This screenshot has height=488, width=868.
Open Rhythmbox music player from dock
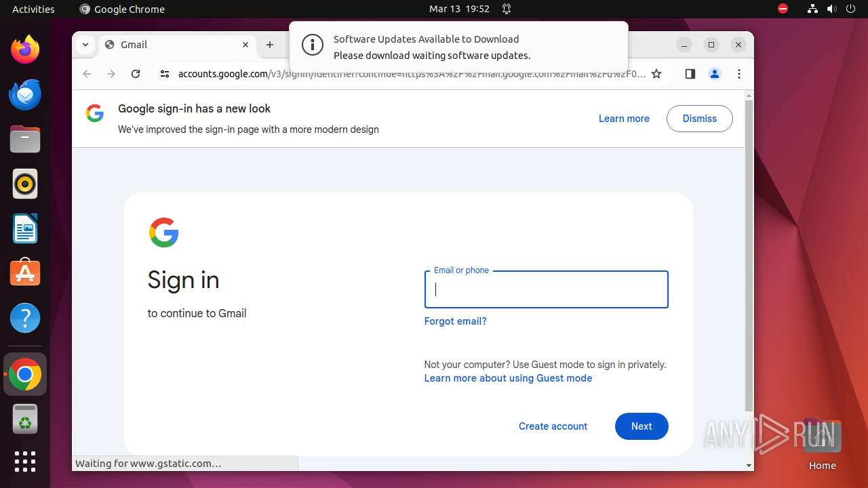(x=25, y=184)
